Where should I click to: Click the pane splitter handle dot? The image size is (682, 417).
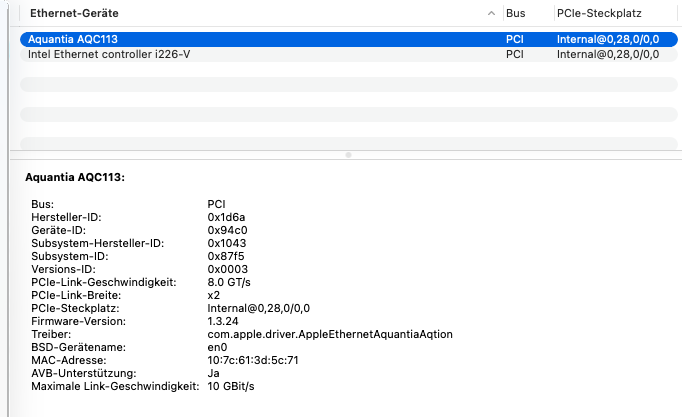(348, 155)
